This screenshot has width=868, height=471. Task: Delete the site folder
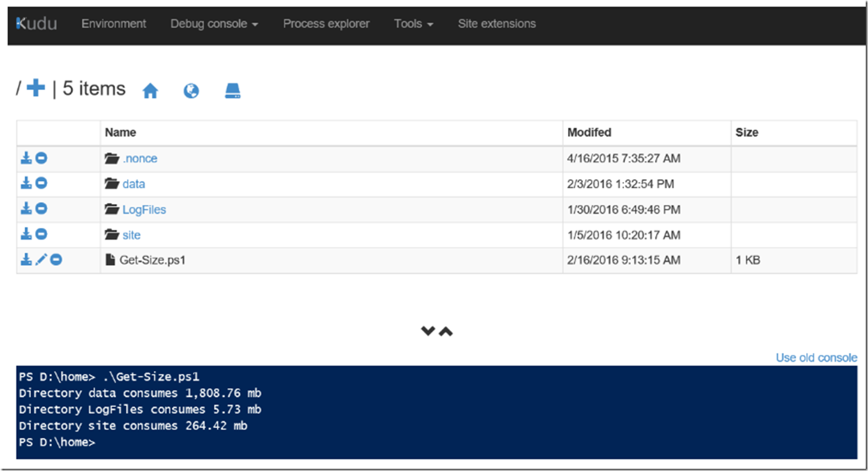click(x=41, y=234)
